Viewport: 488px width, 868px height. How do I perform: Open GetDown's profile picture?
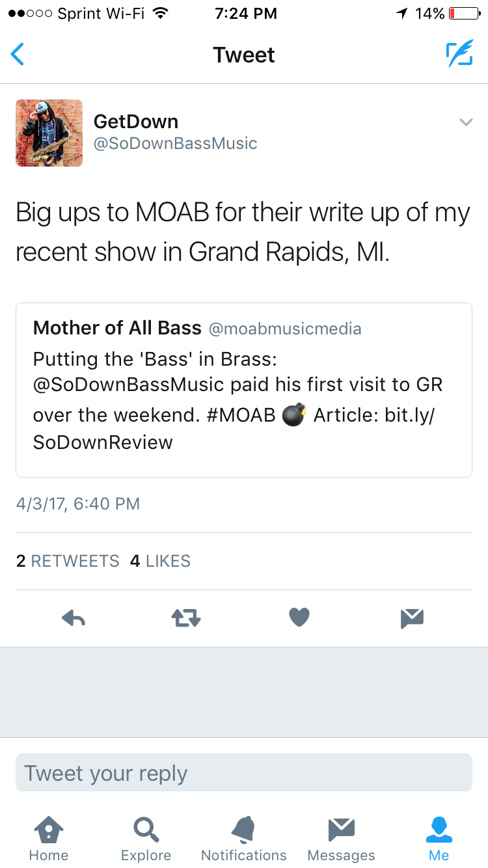click(49, 133)
